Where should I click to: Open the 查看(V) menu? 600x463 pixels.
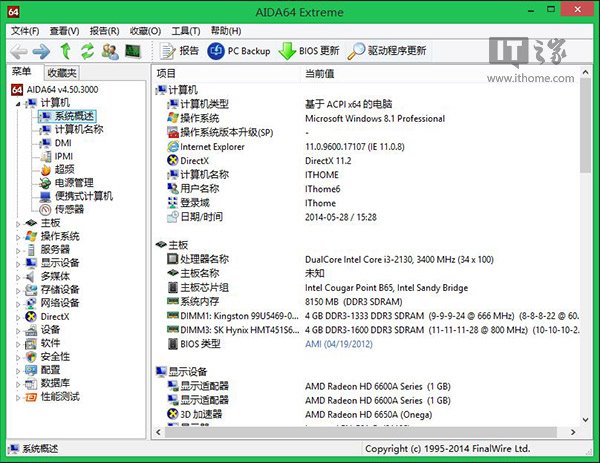(64, 31)
